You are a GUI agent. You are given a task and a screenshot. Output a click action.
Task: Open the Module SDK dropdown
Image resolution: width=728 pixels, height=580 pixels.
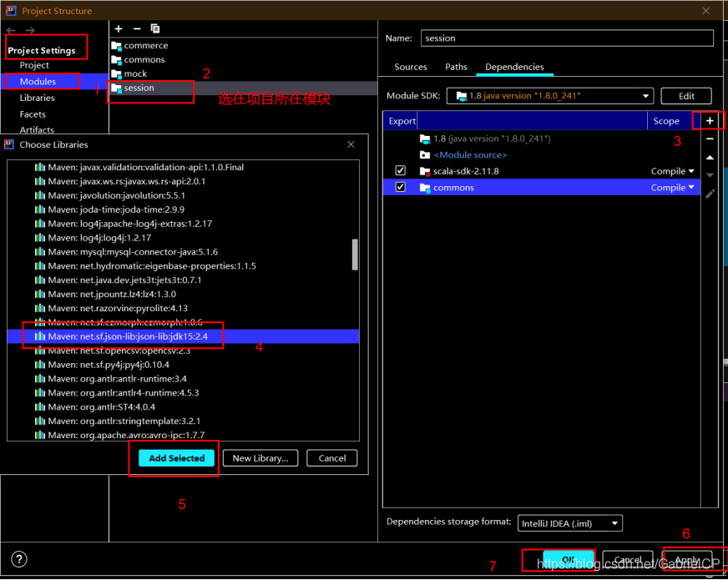coord(549,96)
